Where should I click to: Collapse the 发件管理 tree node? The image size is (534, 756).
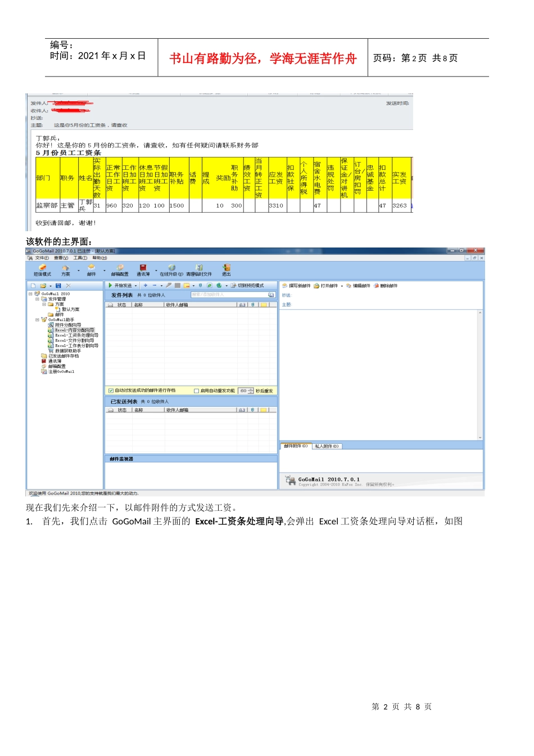click(37, 299)
